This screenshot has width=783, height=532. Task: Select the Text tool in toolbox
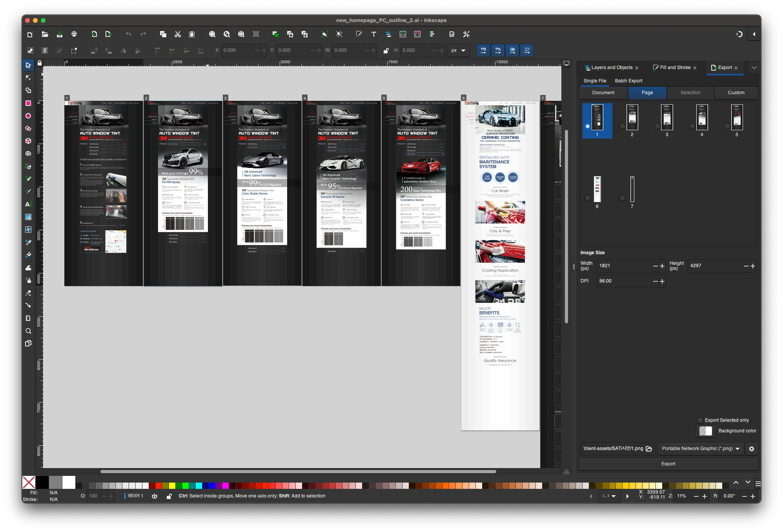coord(28,204)
